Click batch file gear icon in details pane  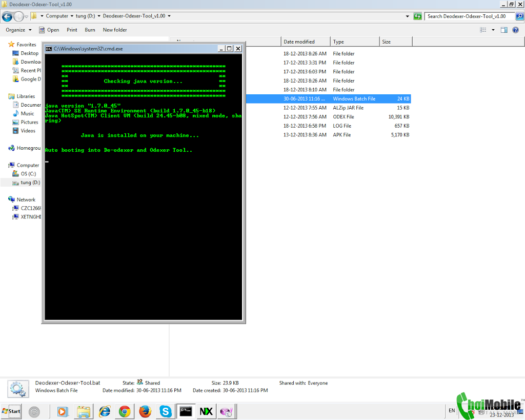[x=18, y=389]
